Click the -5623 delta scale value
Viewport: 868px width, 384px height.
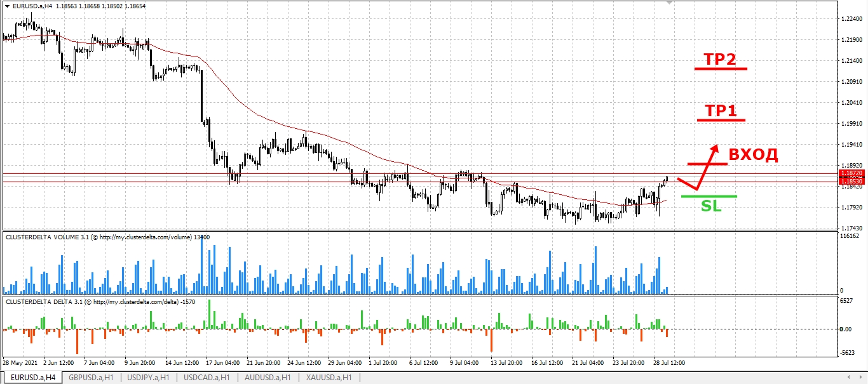tap(848, 353)
